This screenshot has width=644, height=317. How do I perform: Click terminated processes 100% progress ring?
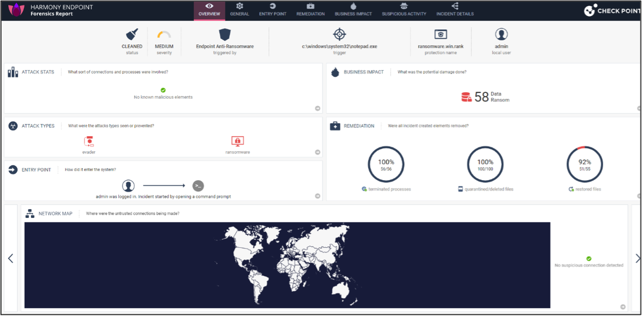[386, 165]
